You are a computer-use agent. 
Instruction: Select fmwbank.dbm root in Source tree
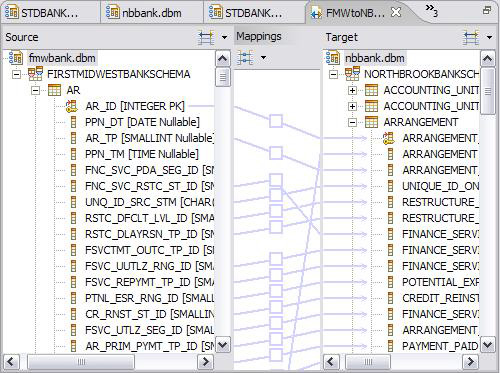(62, 58)
